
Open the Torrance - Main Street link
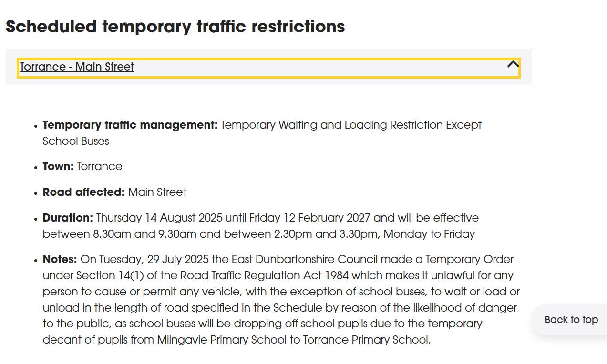[x=76, y=67]
